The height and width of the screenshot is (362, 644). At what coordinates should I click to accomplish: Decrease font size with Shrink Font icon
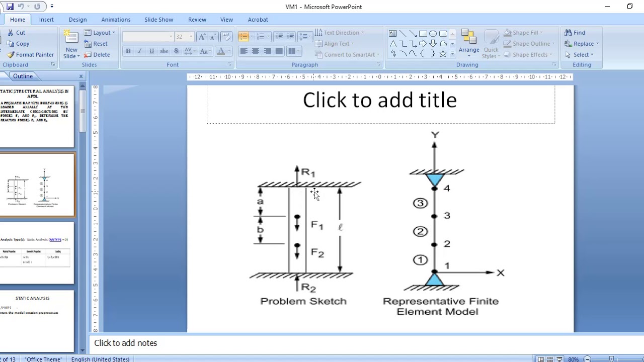click(x=212, y=37)
